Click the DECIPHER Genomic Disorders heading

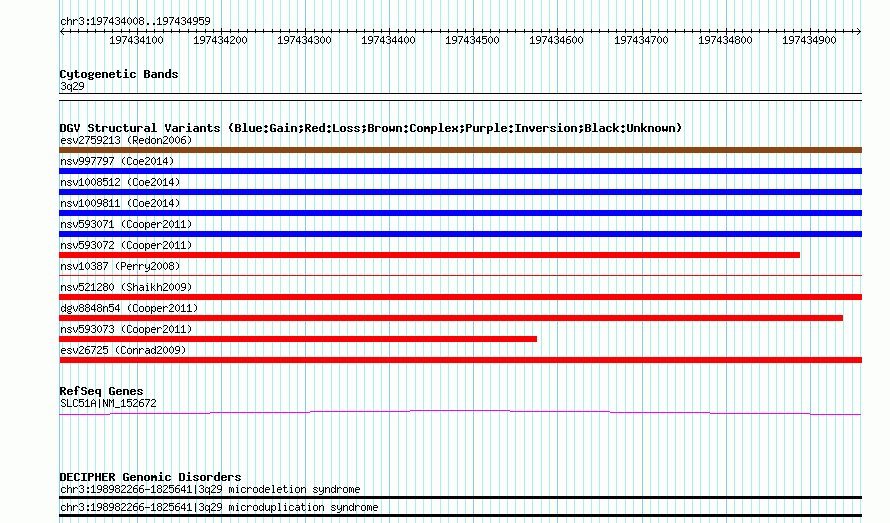point(150,477)
